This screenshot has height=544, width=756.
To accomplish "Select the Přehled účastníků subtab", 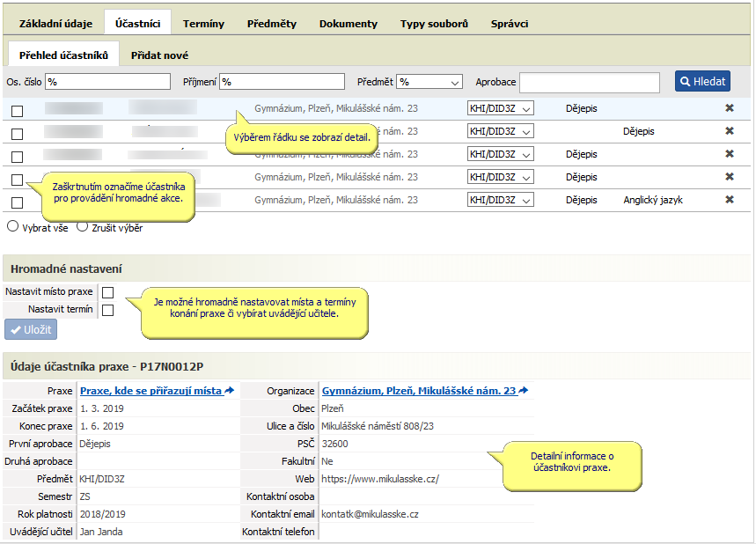I will click(63, 54).
